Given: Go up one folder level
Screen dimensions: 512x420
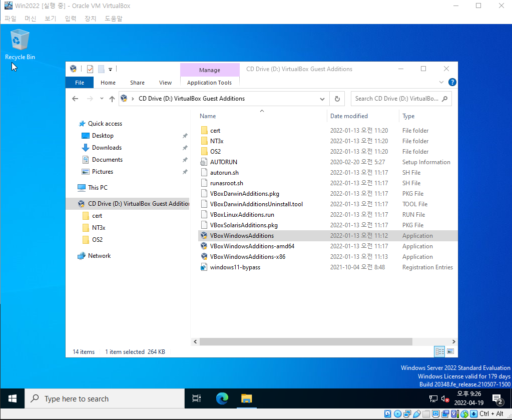Looking at the screenshot, I should [112, 99].
